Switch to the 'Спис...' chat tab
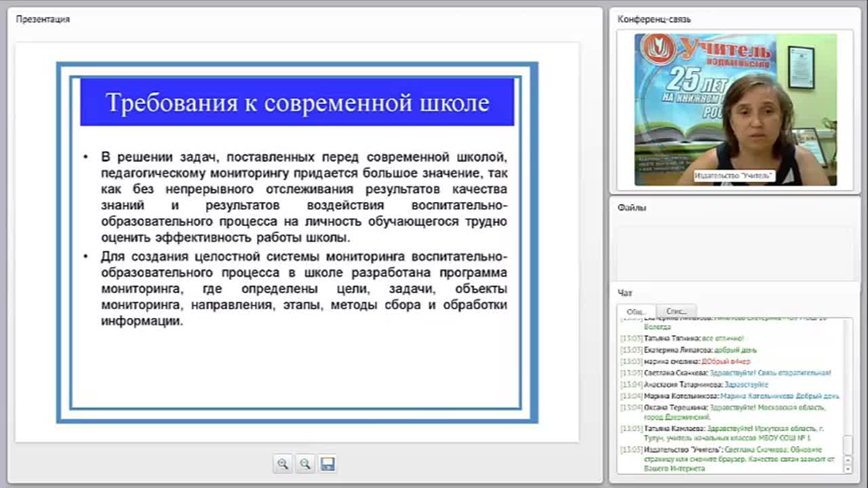This screenshot has width=868, height=488. (676, 311)
